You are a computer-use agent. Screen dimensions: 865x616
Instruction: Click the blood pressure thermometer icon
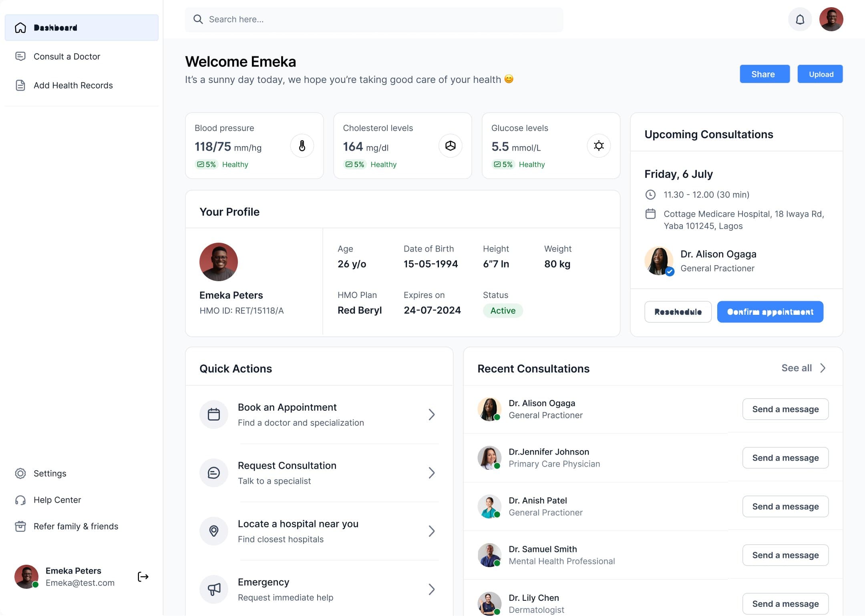point(302,146)
